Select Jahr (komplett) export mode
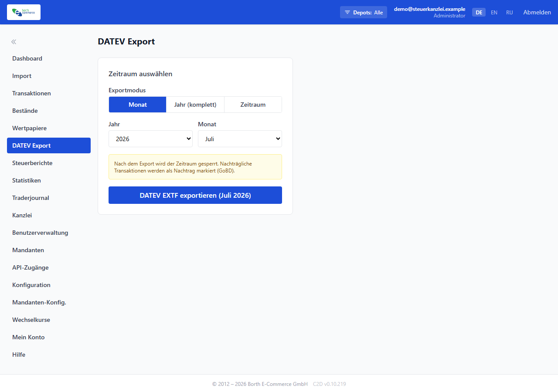 (x=195, y=105)
